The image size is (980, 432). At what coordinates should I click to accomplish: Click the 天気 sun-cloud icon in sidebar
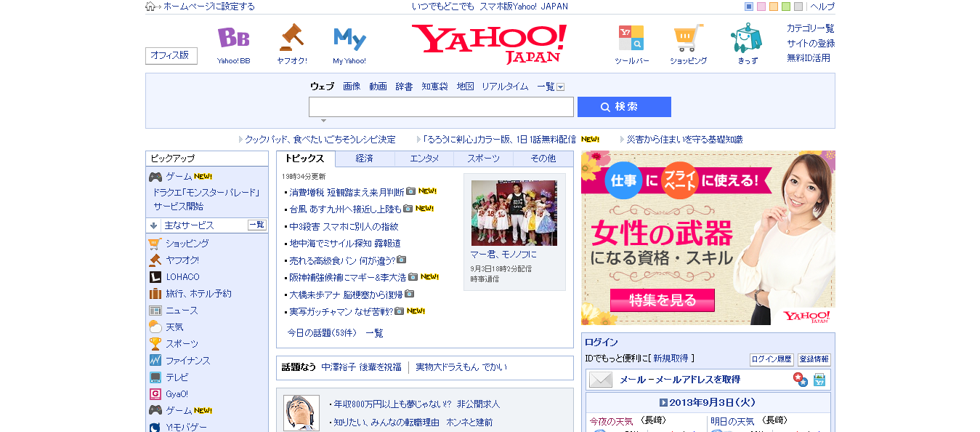click(155, 327)
